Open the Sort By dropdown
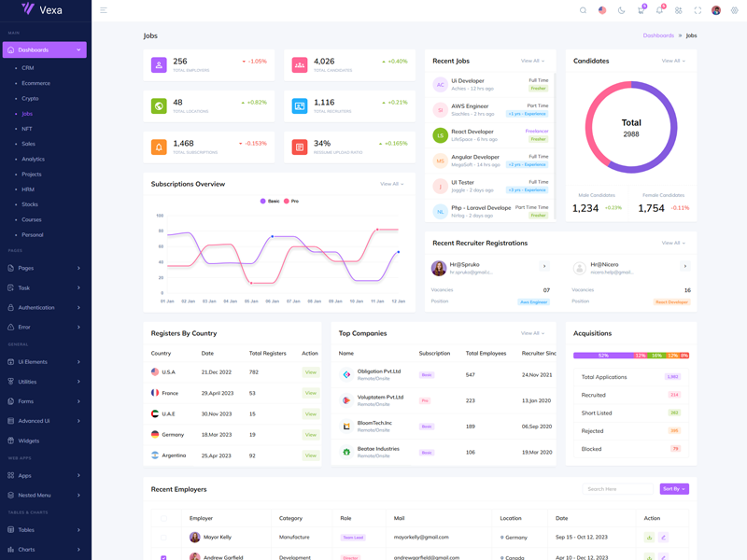 [x=674, y=489]
